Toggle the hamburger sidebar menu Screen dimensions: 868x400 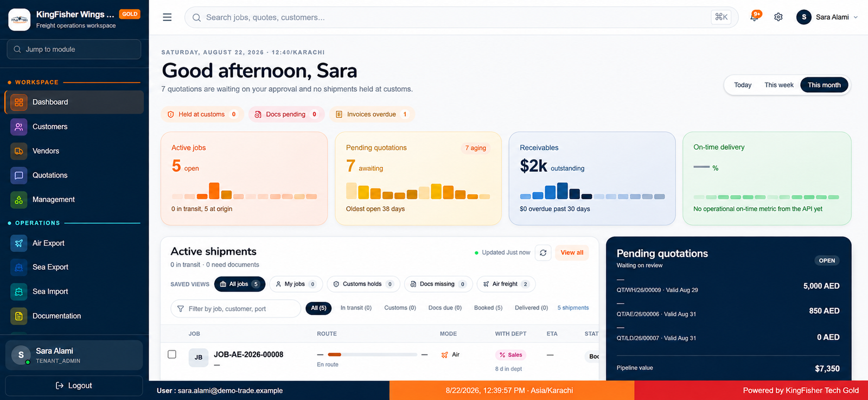coord(167,17)
